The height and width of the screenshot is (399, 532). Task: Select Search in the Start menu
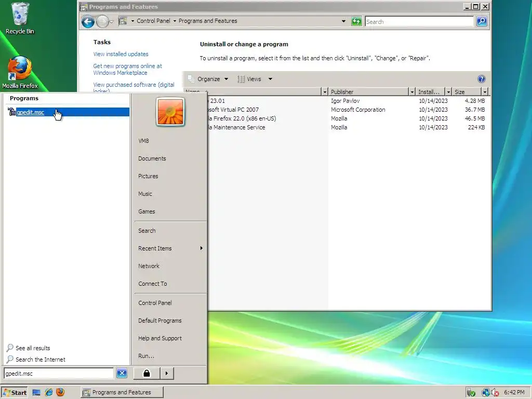point(147,231)
